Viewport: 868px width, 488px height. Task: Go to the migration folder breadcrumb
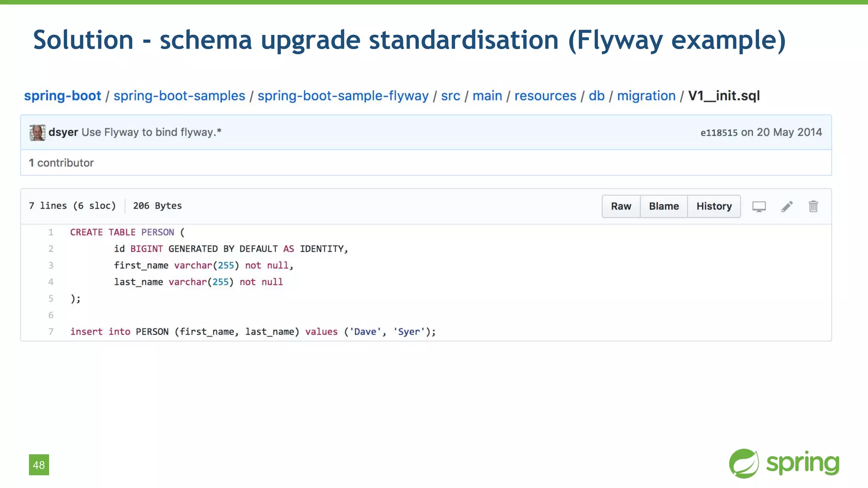click(x=646, y=96)
